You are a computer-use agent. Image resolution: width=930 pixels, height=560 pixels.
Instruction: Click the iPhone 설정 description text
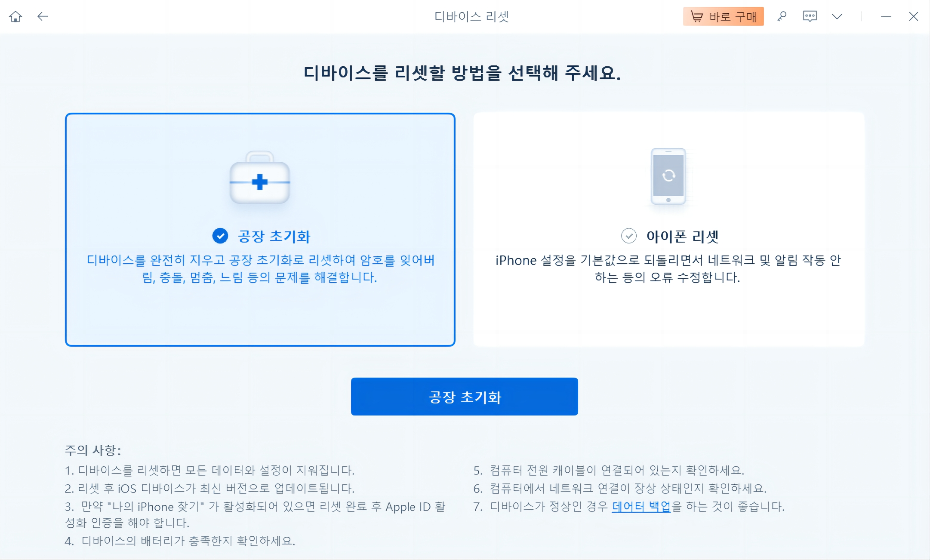(668, 268)
